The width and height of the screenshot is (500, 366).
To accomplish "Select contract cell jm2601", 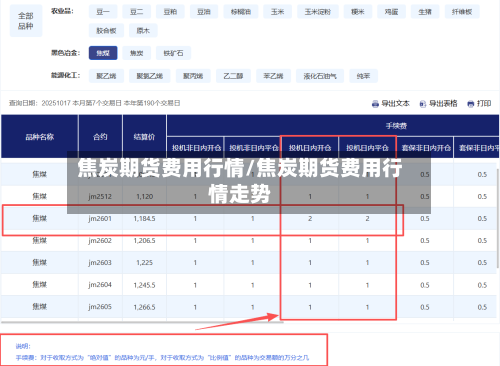I will click(x=100, y=219).
